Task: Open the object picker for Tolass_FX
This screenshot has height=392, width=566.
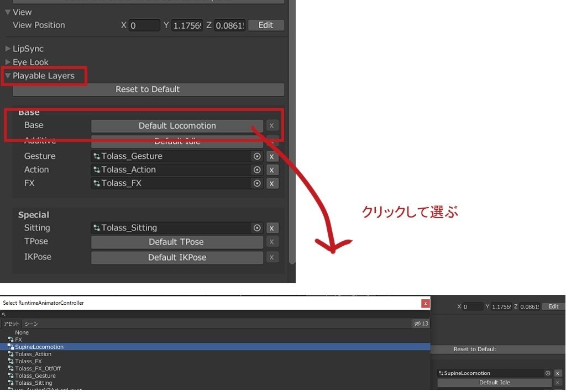Action: (257, 183)
